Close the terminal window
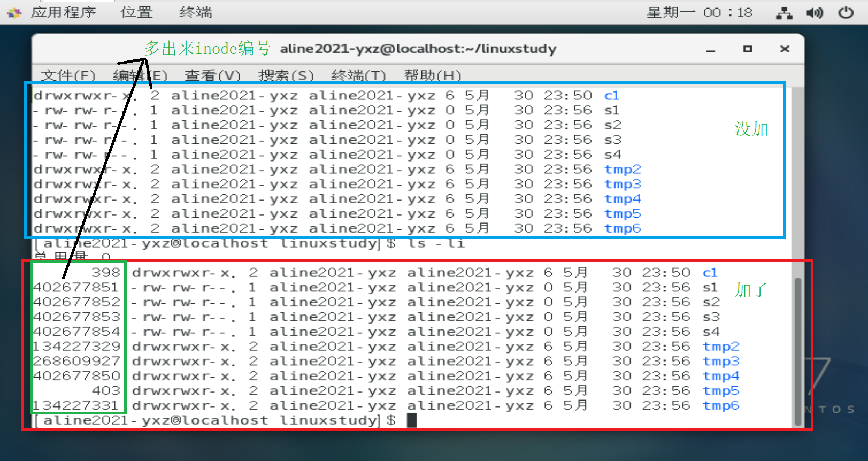Viewport: 868px width, 461px height. click(785, 49)
